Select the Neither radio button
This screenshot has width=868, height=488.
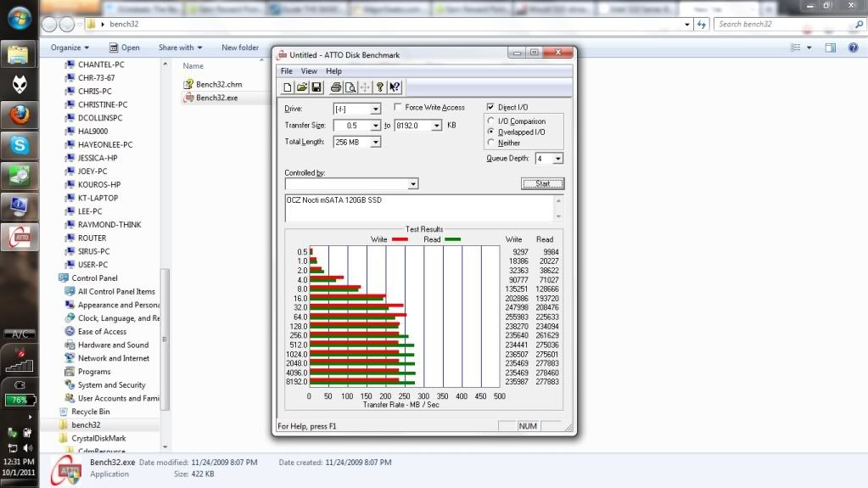coord(490,143)
